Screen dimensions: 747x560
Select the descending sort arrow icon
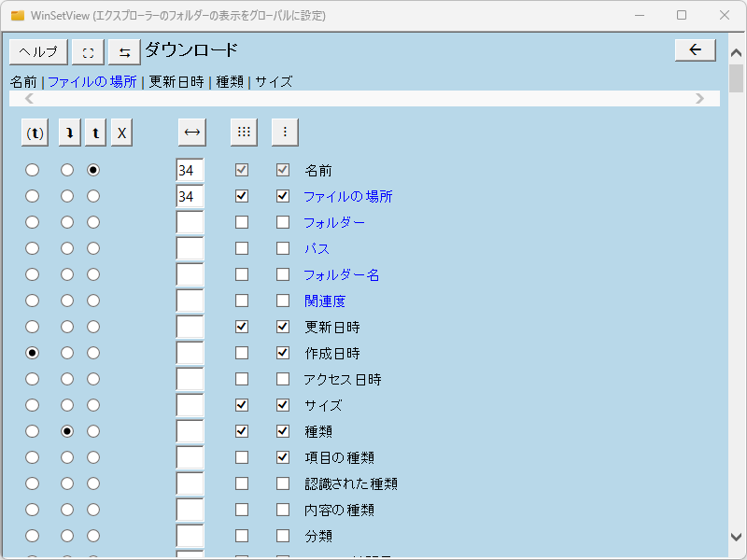tap(68, 132)
